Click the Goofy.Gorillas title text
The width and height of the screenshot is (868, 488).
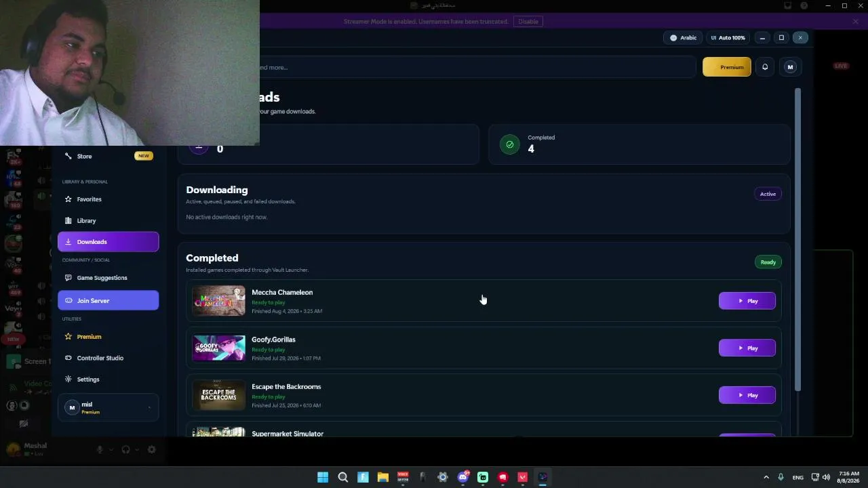[x=273, y=340]
